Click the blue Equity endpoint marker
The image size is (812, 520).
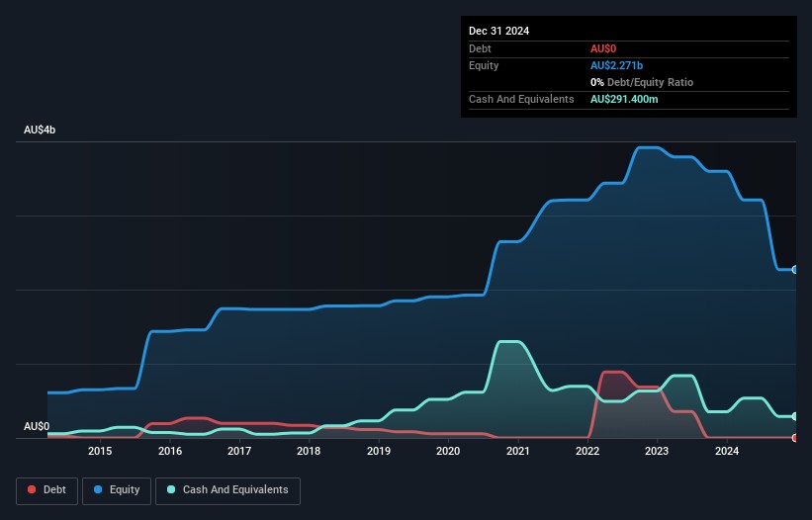point(794,270)
